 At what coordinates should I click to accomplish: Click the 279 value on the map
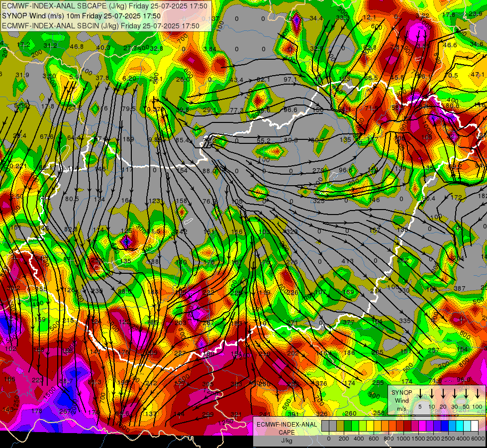[318, 170]
